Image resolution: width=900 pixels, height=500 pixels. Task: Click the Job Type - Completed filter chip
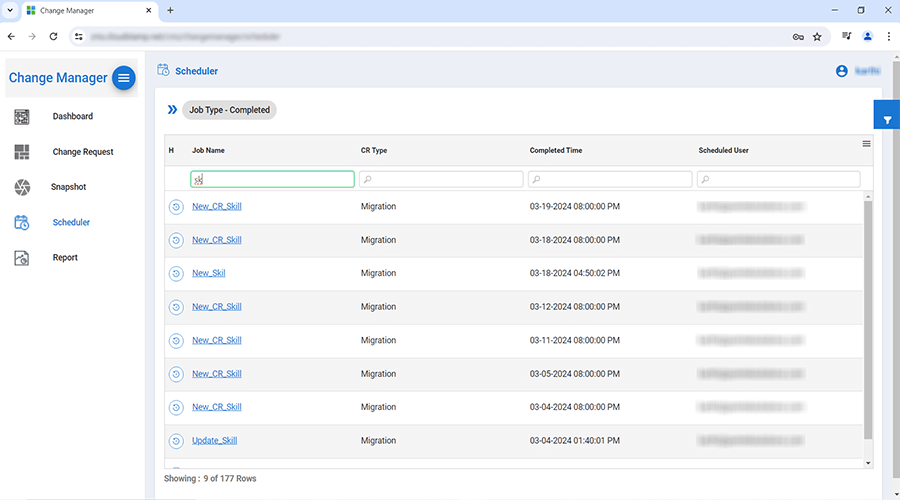point(230,110)
